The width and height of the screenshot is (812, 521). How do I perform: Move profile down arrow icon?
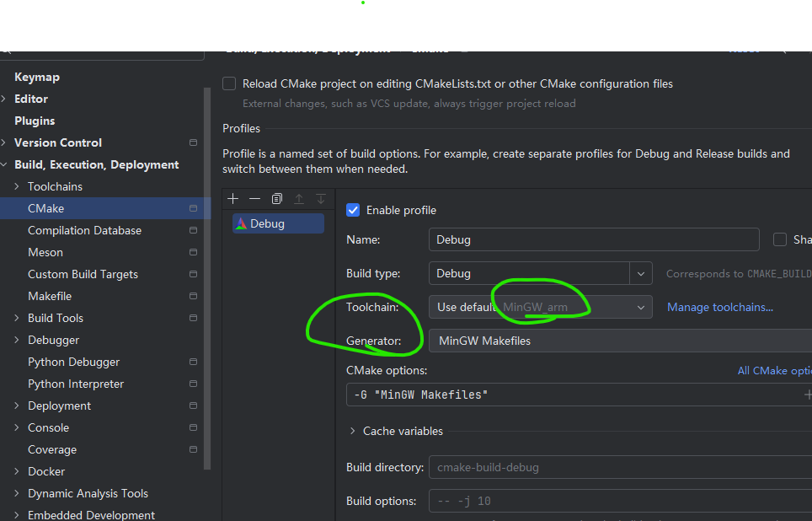[x=321, y=199]
